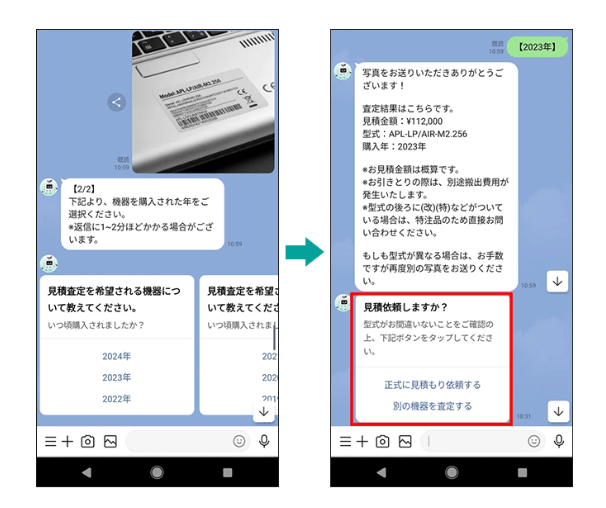
Task: Tap the 型式:APL-LP/AIR-M2.256 line
Action: [415, 134]
